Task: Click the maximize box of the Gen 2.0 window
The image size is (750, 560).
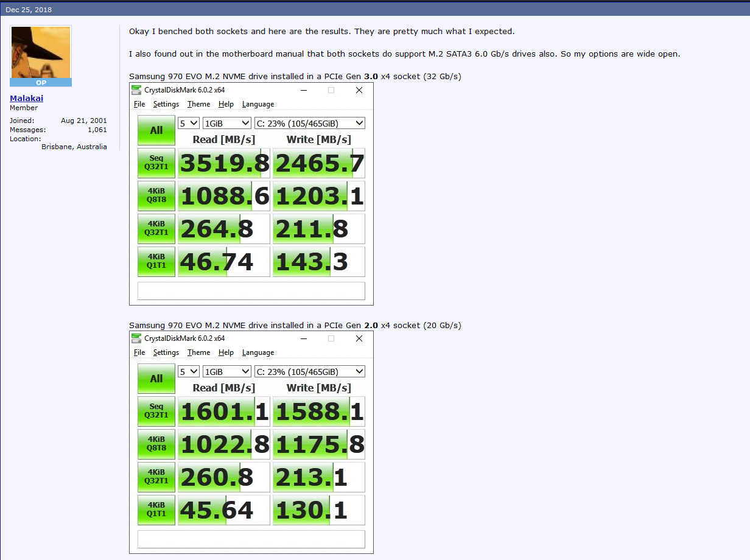Action: pyautogui.click(x=331, y=338)
